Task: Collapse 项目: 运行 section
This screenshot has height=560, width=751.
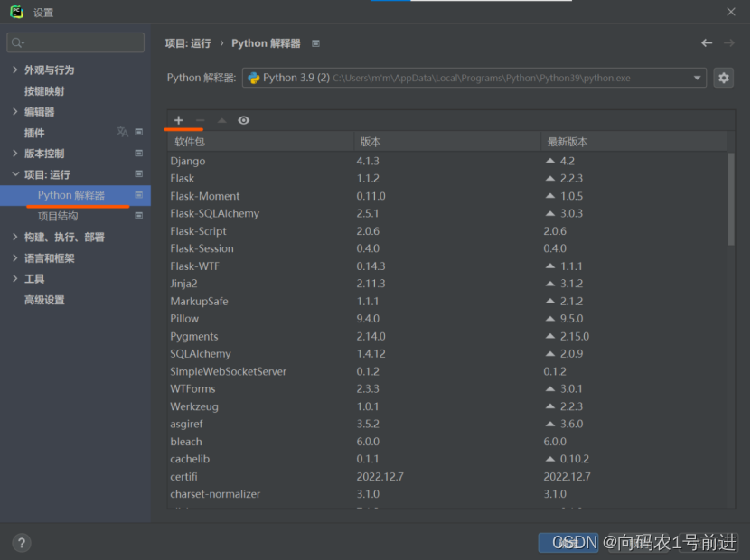Action: tap(14, 174)
